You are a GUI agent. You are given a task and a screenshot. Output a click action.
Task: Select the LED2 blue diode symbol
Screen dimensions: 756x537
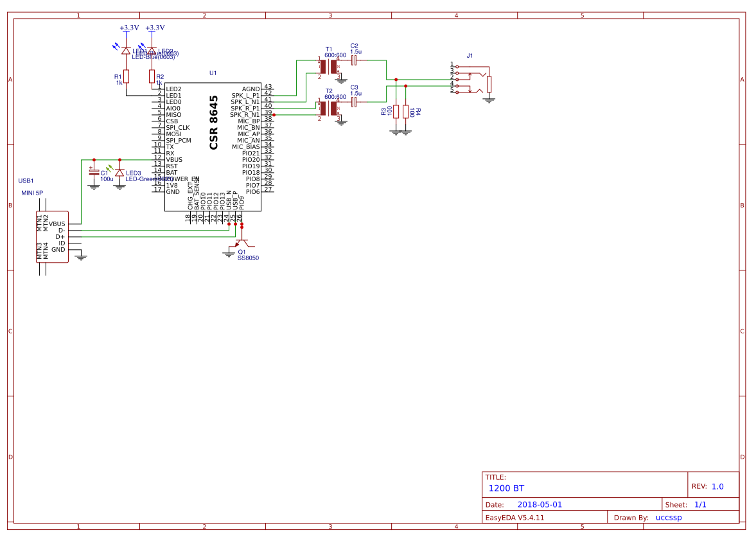152,51
